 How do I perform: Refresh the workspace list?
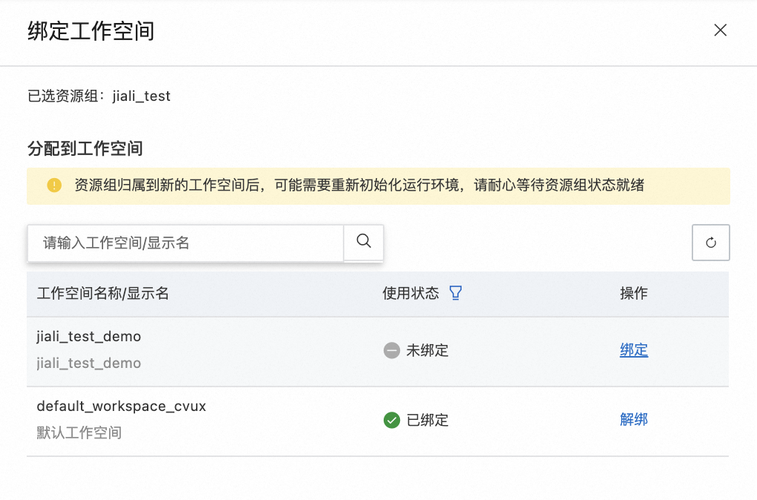click(711, 242)
